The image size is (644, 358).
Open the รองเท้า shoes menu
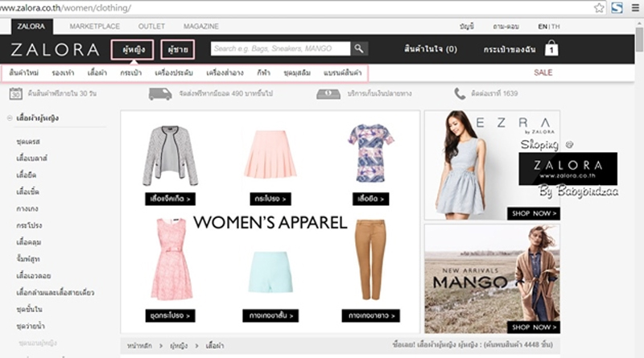click(x=63, y=73)
